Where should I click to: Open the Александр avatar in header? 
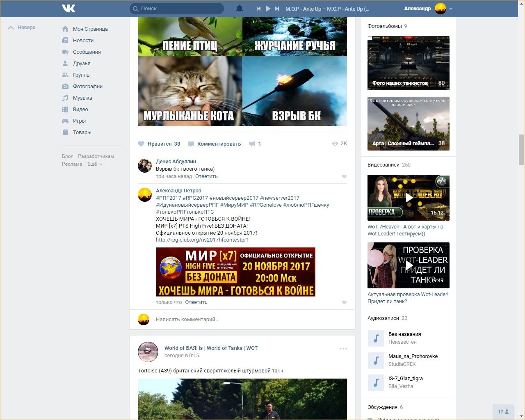click(x=441, y=9)
